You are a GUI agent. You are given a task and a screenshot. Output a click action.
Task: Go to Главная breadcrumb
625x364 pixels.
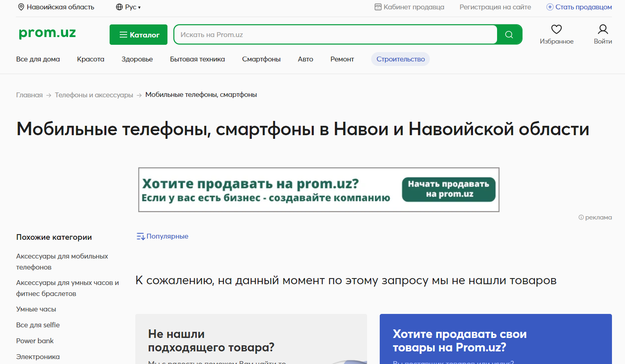coord(29,95)
